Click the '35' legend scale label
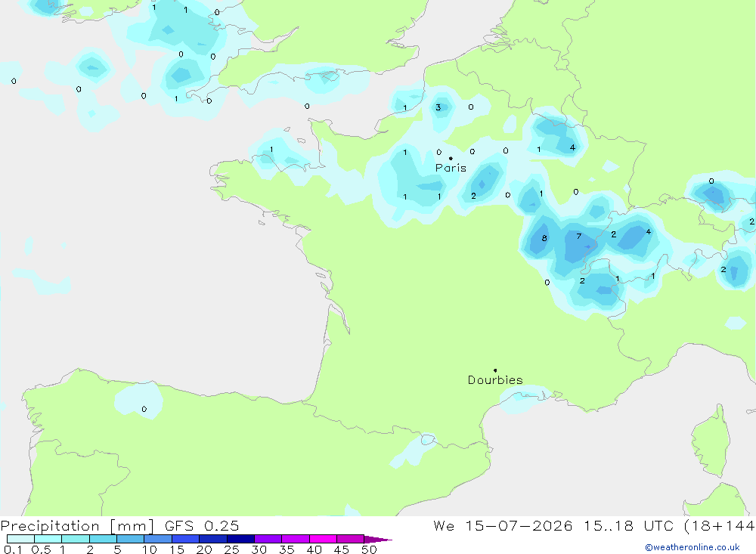The width and height of the screenshot is (756, 554). 287,549
